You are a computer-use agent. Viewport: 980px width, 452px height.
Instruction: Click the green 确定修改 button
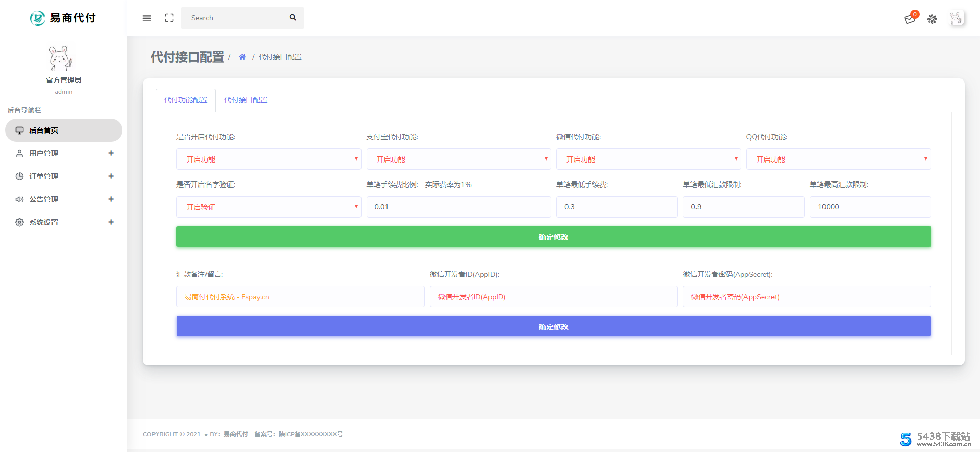[x=553, y=237]
